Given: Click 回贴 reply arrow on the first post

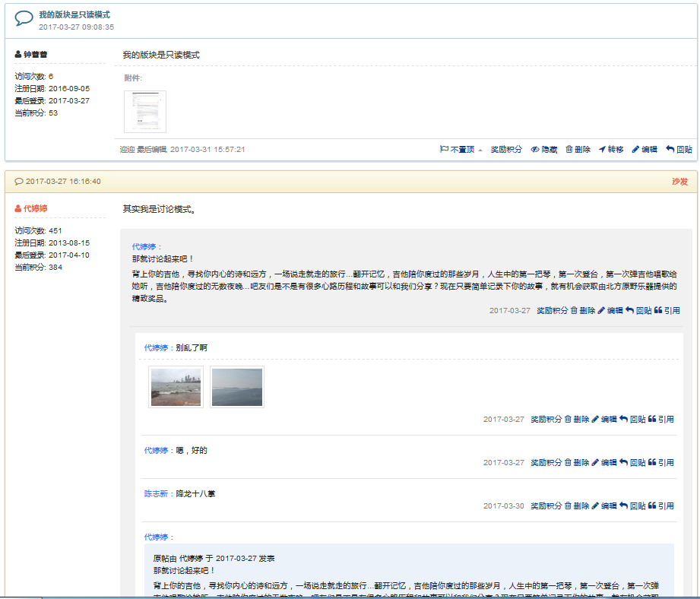Looking at the screenshot, I should pos(670,150).
